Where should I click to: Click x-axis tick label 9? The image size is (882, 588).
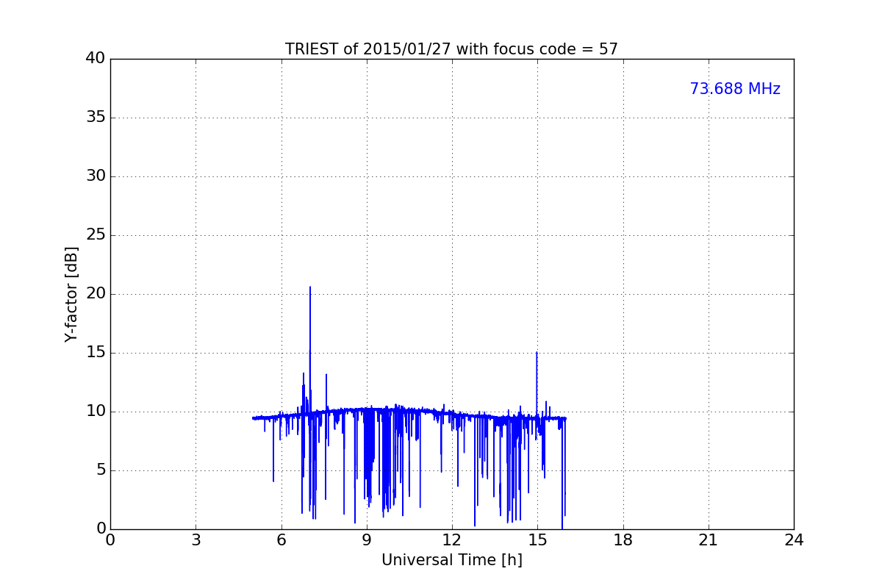coord(367,540)
